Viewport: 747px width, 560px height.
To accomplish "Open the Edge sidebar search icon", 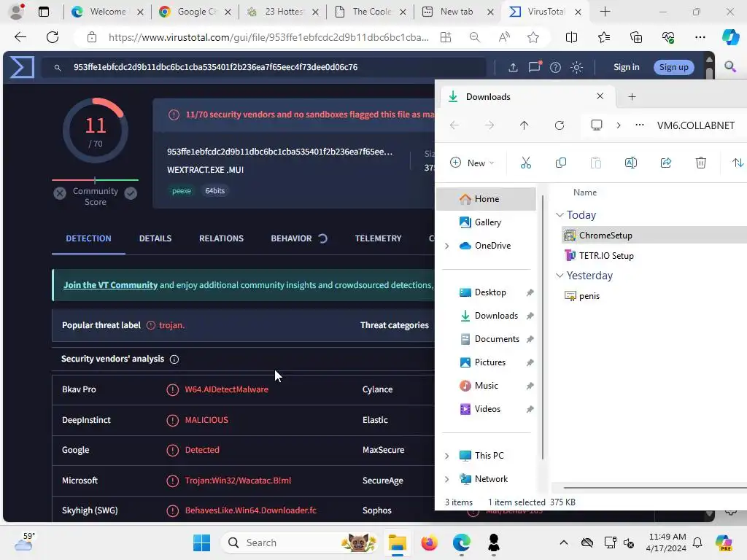I will click(x=729, y=66).
